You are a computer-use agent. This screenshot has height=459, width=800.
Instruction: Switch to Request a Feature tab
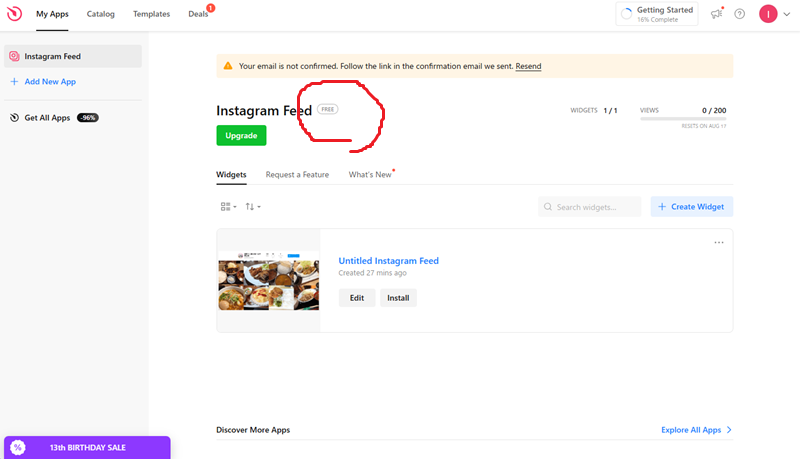pyautogui.click(x=297, y=174)
